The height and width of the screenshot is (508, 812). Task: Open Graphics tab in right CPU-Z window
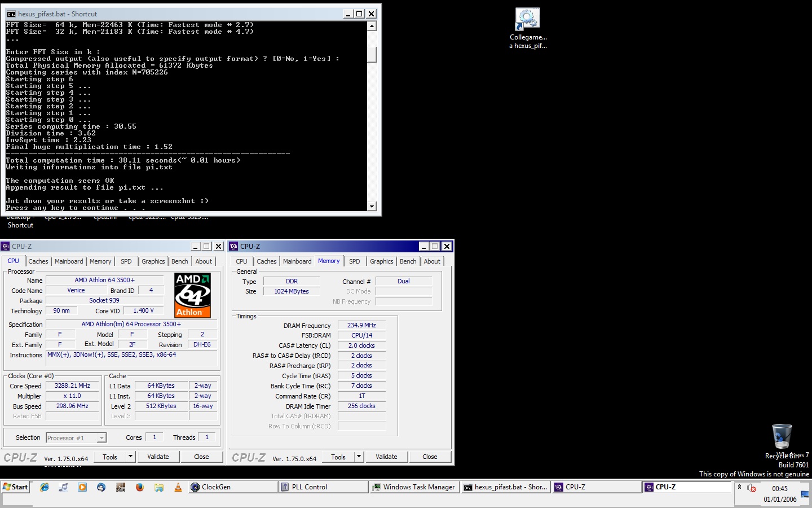(x=382, y=261)
